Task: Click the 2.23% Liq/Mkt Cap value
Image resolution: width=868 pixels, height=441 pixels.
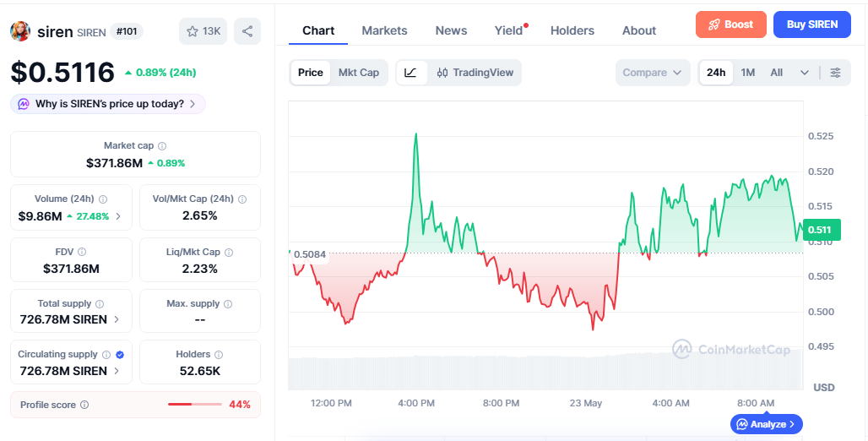Action: coord(200,269)
